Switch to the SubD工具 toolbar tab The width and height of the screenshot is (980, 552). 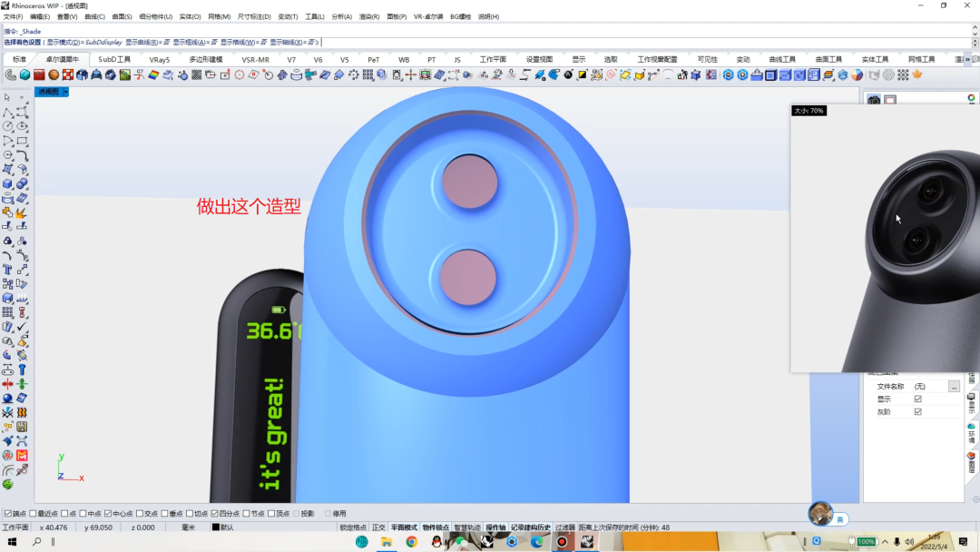click(x=114, y=59)
